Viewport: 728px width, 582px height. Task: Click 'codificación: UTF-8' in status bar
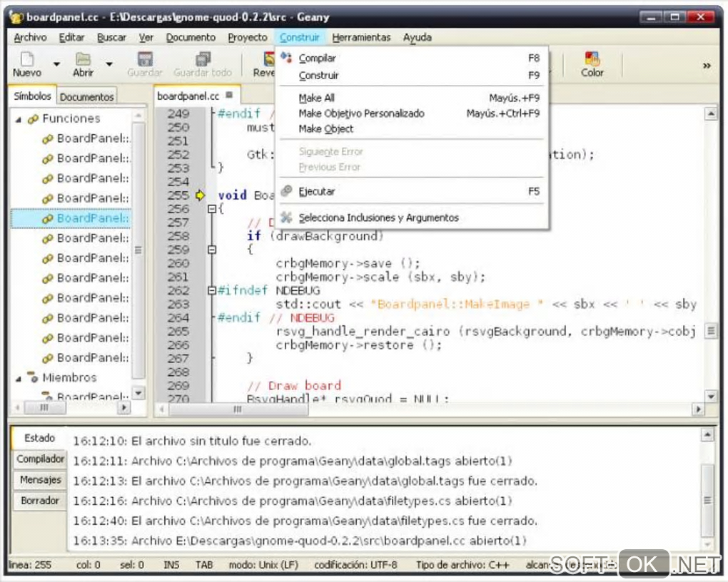coord(355,565)
